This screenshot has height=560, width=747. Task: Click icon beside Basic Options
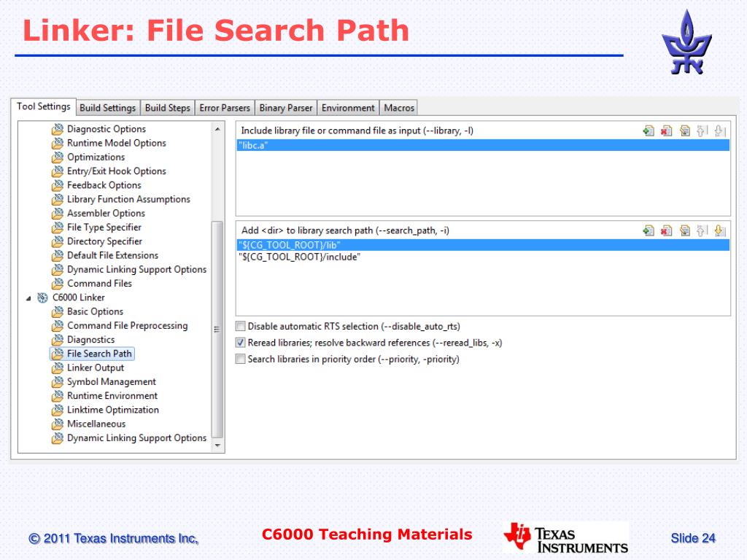(57, 311)
